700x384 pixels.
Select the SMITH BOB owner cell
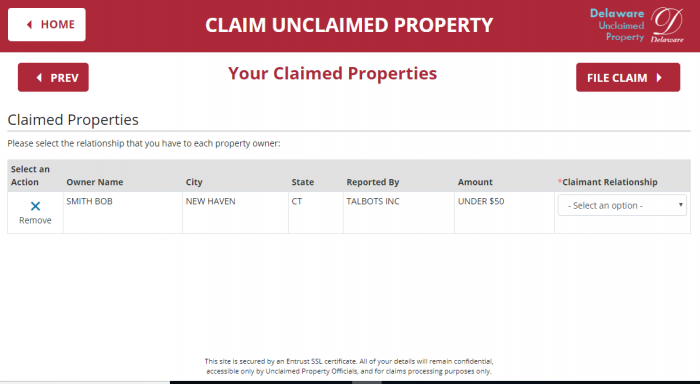[123, 213]
